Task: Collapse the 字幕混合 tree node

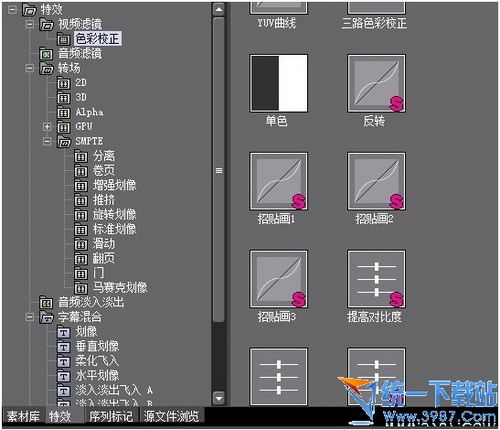Action: pos(29,317)
